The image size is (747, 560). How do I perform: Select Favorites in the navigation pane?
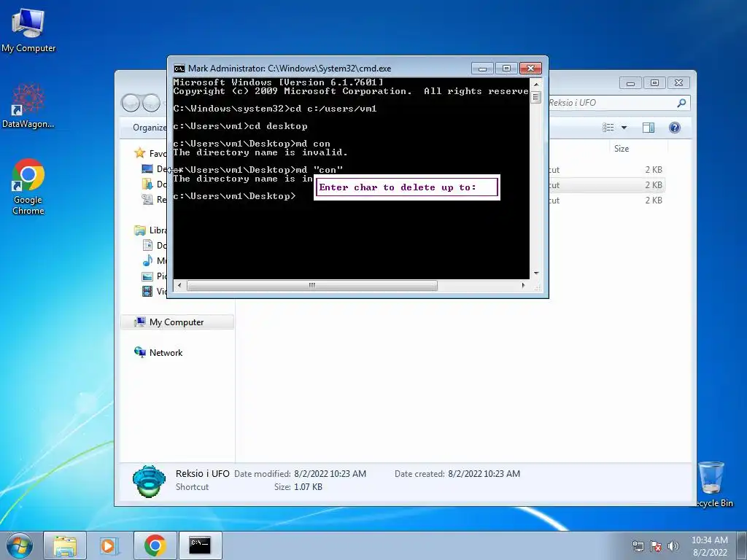150,153
